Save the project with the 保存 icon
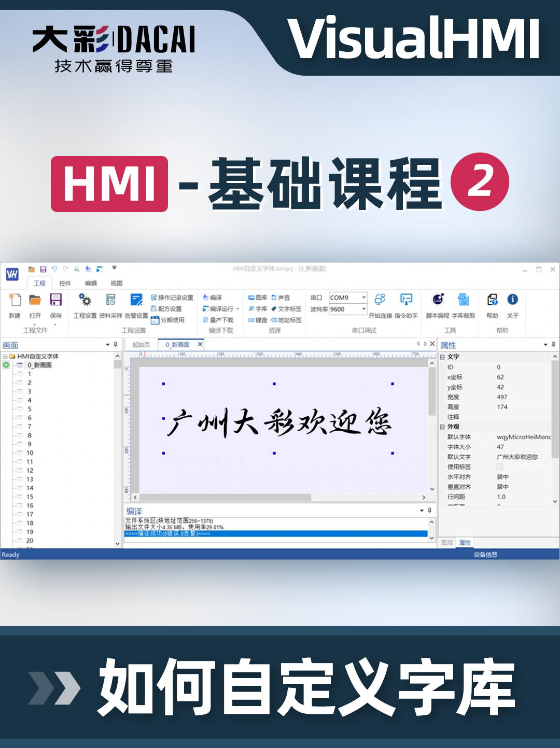The width and height of the screenshot is (560, 748). 55,300
